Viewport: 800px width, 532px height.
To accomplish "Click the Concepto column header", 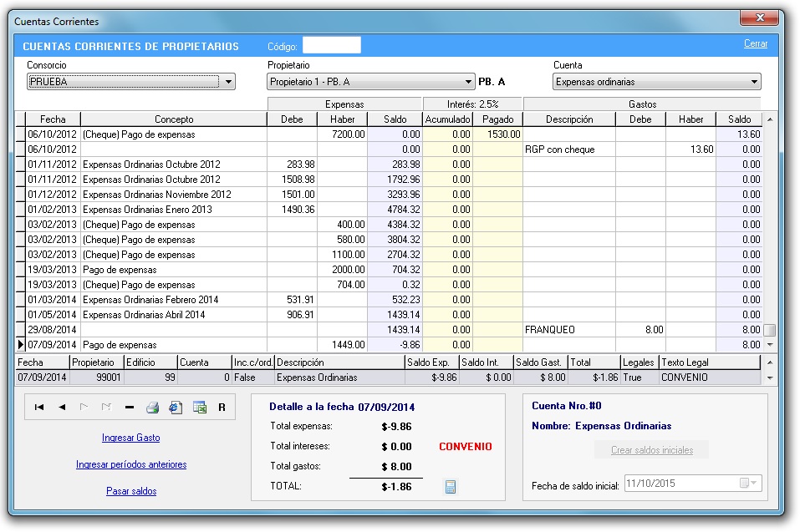I will 173,119.
